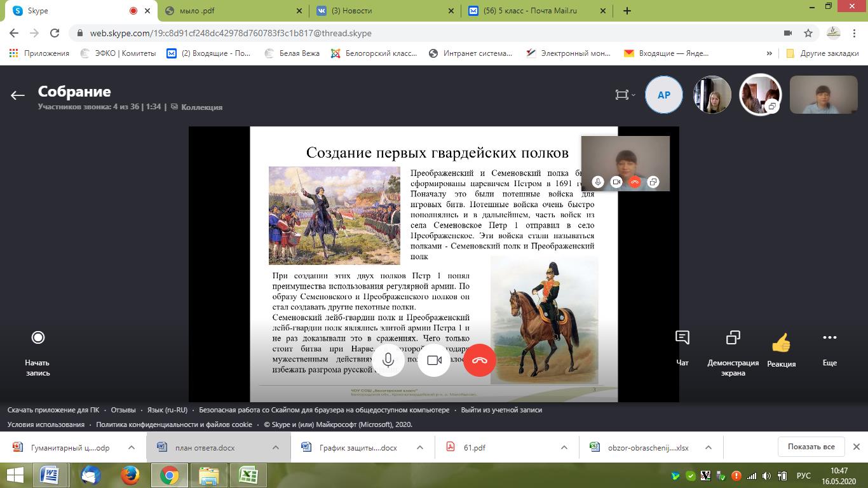The height and width of the screenshot is (488, 868).
Task: Bookmark this page with star icon
Action: [x=808, y=33]
